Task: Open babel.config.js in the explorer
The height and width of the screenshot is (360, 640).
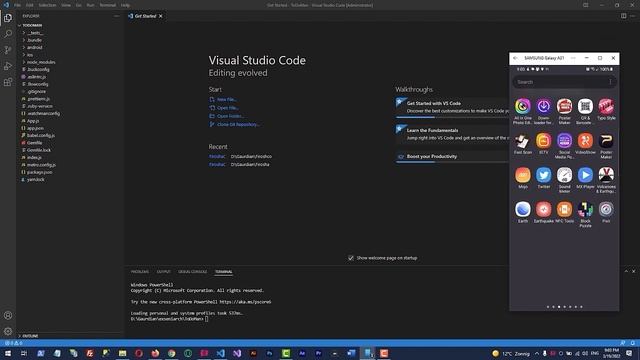Action: click(x=41, y=136)
